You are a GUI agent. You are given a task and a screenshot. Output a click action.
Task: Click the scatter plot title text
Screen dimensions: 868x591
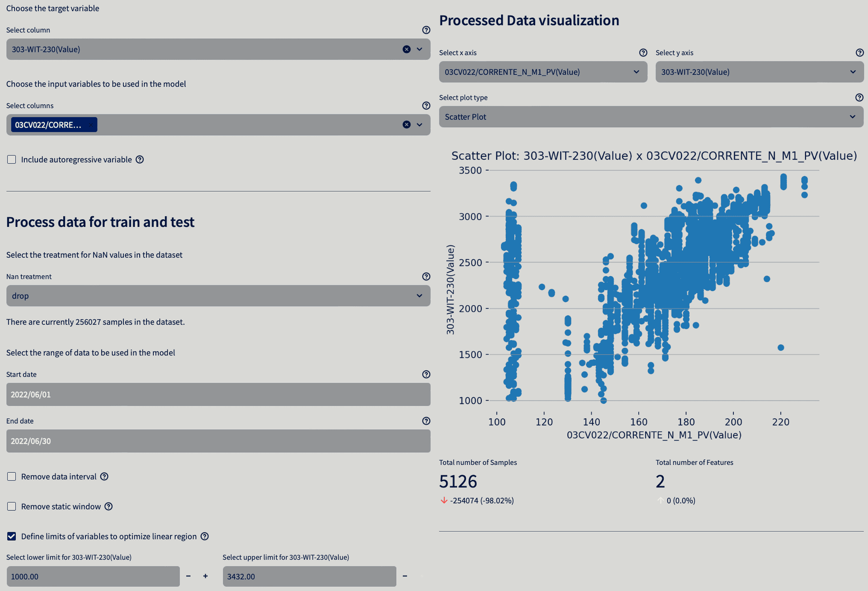[x=654, y=156]
